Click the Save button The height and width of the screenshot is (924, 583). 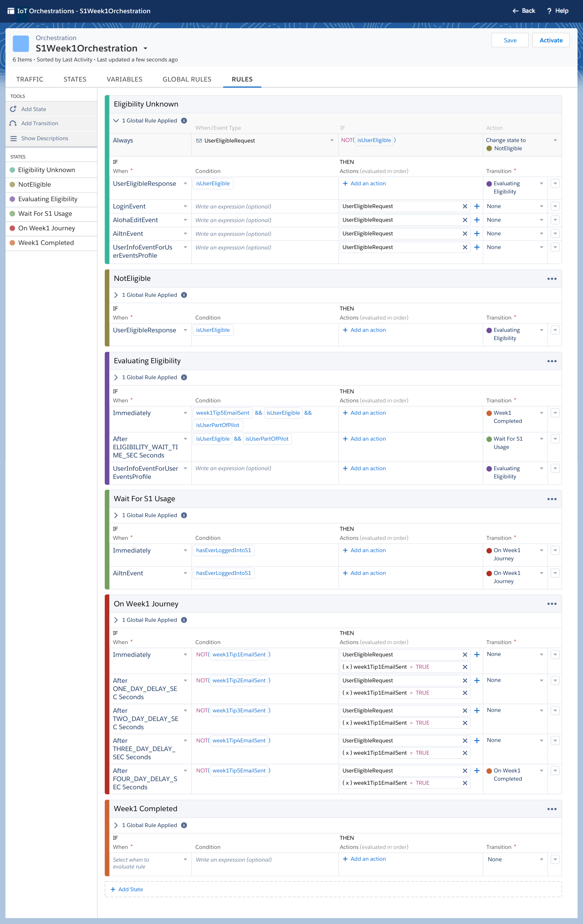510,40
